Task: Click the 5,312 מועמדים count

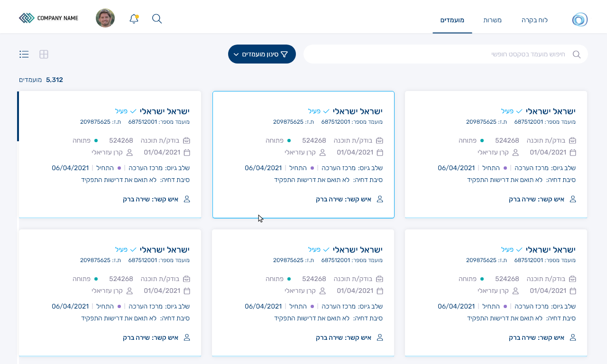Action: pos(41,80)
